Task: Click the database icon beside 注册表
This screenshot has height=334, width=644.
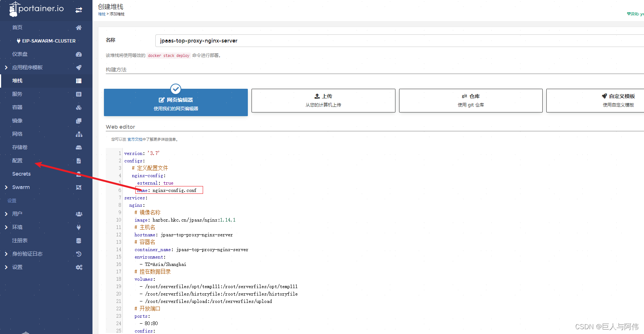Action: click(x=79, y=240)
